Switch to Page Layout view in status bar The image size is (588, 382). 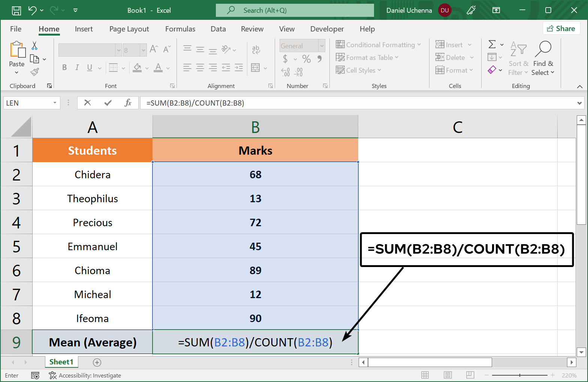[447, 375]
